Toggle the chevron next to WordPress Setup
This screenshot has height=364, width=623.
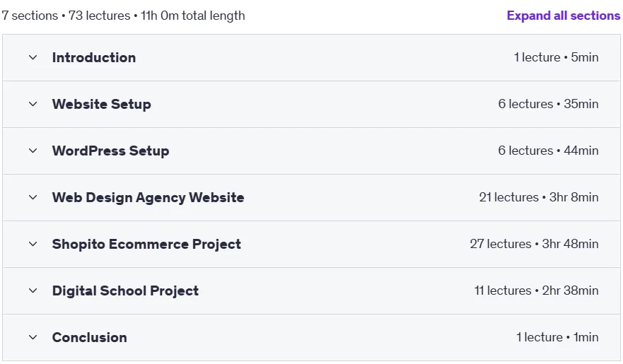(x=33, y=151)
